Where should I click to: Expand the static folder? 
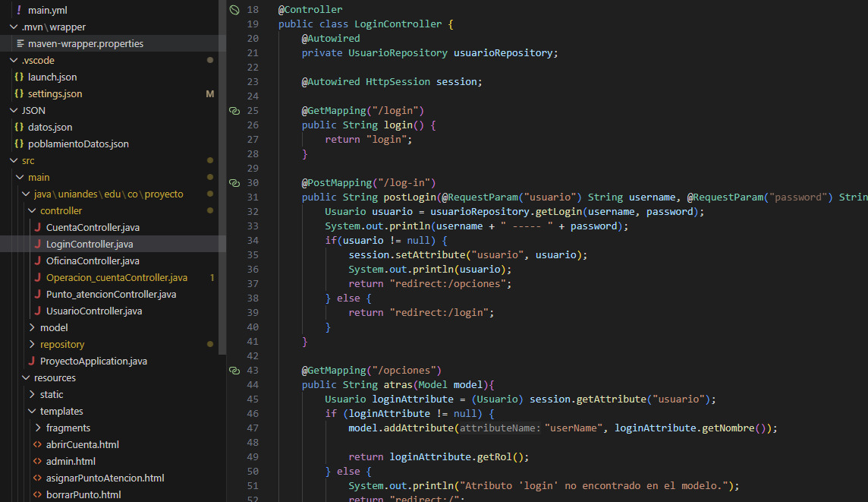click(x=32, y=394)
